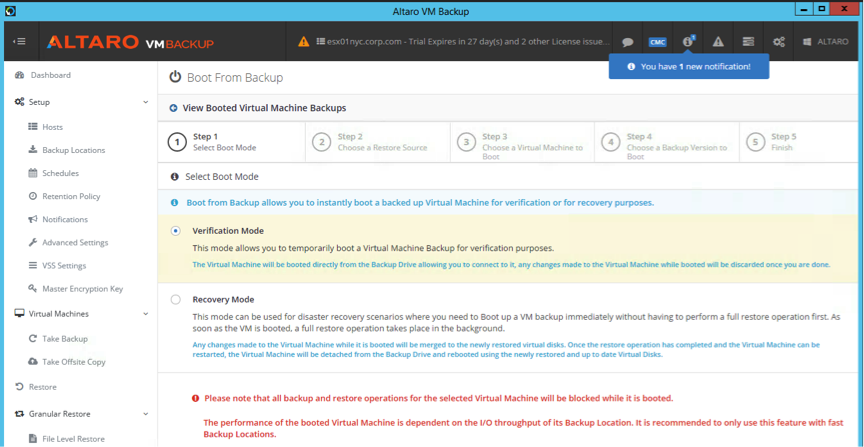Screen dimensions: 864x447
Task: Click the Retention Policy clock icon
Action: click(33, 196)
